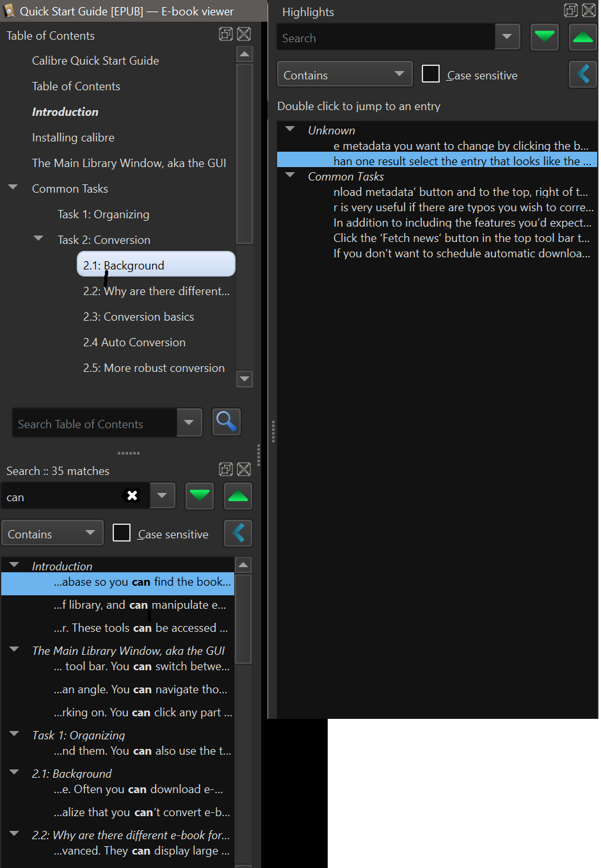This screenshot has width=601, height=868.
Task: Click the Highlights search field
Action: point(386,37)
